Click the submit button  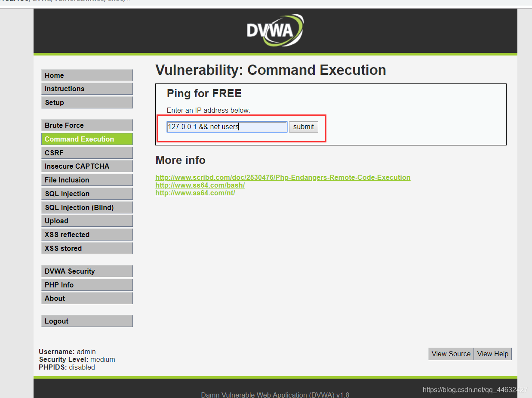click(x=304, y=127)
